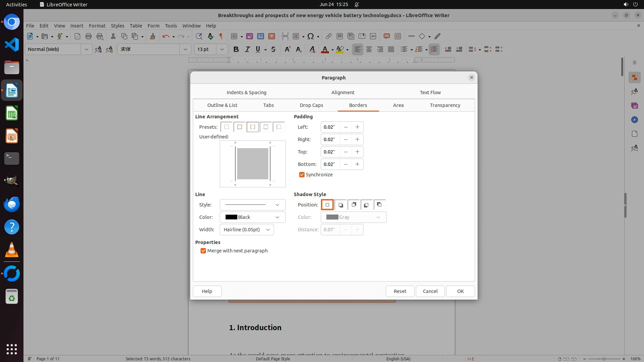Viewport: 644px width, 362px height.
Task: Open Thunderbird from the dock
Action: [12, 204]
